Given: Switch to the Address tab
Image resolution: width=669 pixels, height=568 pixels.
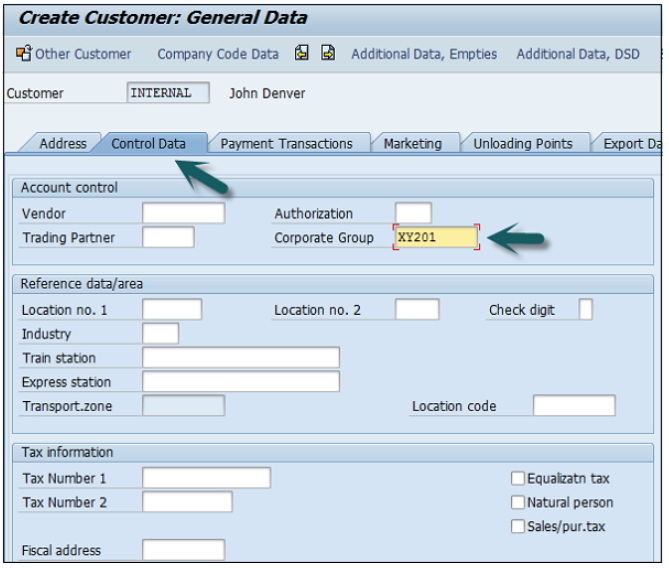Looking at the screenshot, I should 62,144.
